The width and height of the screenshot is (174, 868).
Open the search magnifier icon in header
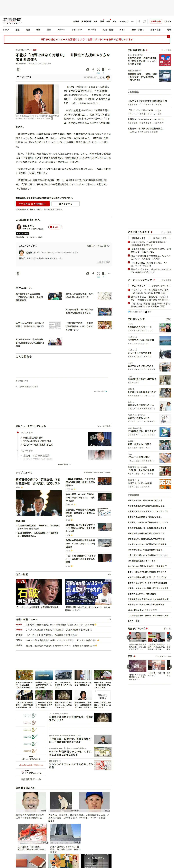(139, 21)
